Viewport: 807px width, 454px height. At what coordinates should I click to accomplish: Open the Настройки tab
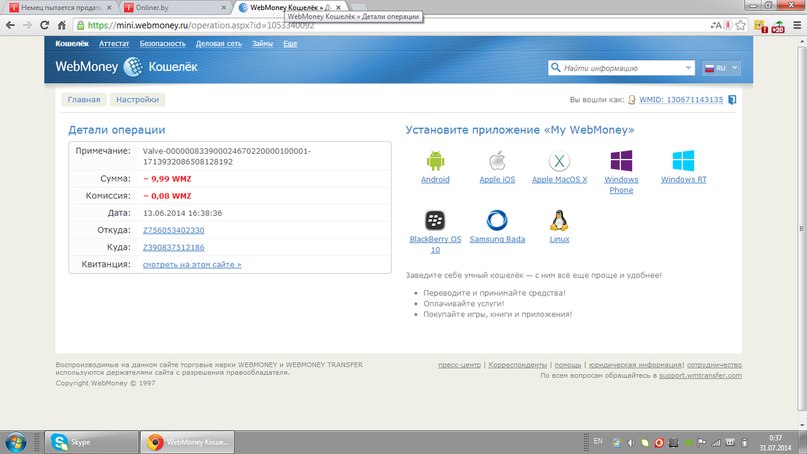(x=137, y=99)
